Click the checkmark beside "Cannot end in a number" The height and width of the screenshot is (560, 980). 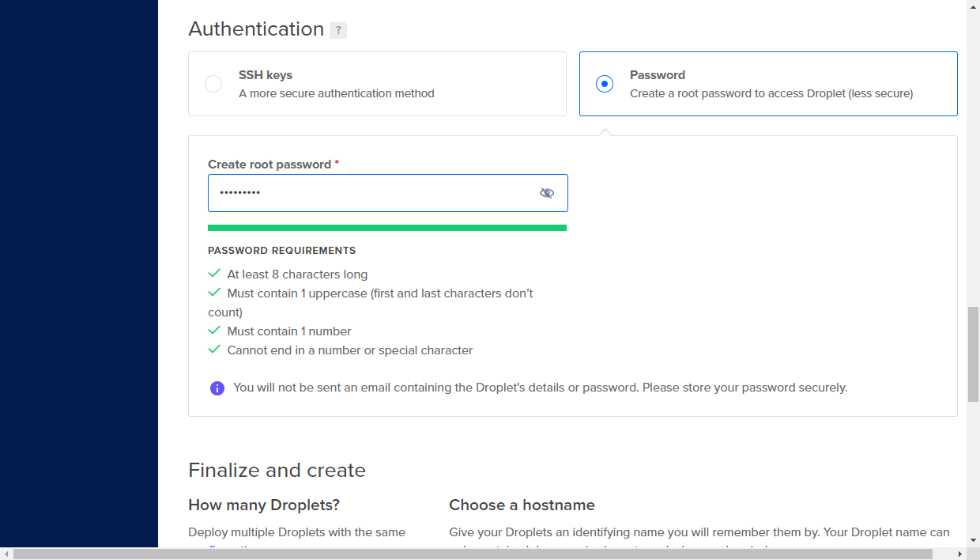pyautogui.click(x=214, y=350)
